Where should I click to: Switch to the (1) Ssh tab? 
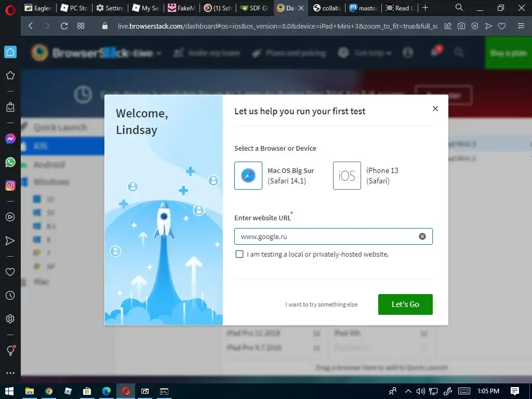pos(218,8)
